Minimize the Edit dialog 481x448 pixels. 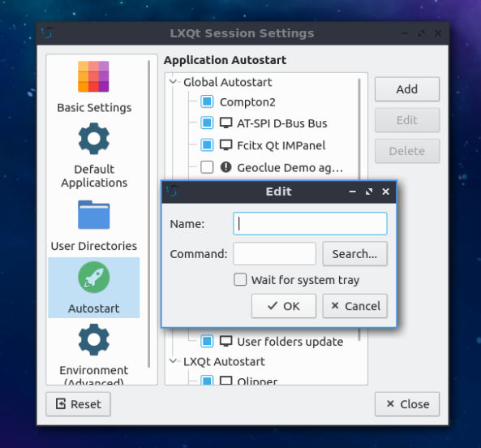click(353, 192)
